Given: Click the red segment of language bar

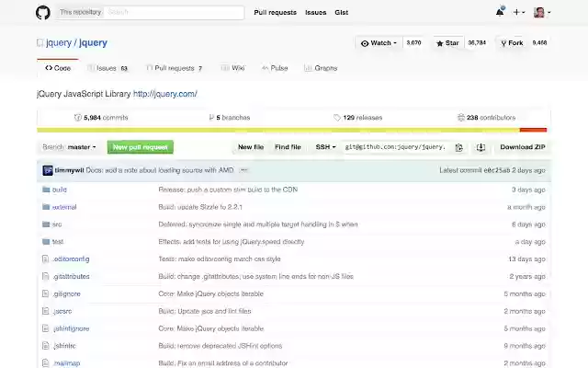Looking at the screenshot, I should 533,130.
